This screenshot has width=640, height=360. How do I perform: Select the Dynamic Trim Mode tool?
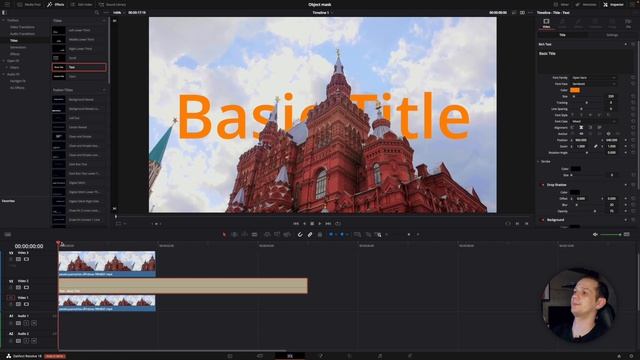(x=244, y=235)
